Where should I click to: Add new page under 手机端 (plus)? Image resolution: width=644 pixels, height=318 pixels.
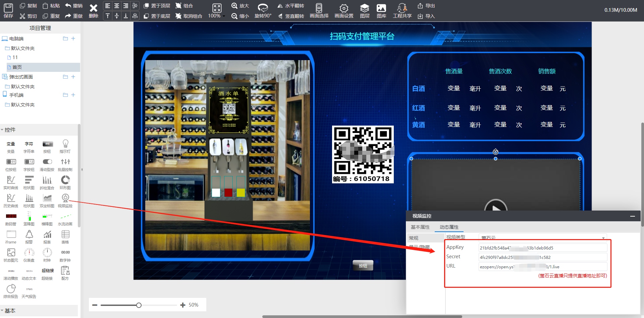73,95
